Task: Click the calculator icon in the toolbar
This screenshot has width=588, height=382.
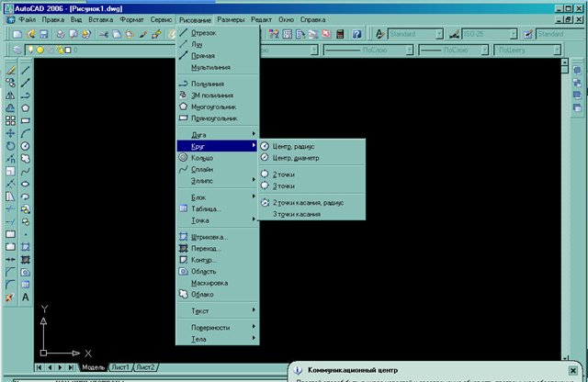Action: coord(341,34)
